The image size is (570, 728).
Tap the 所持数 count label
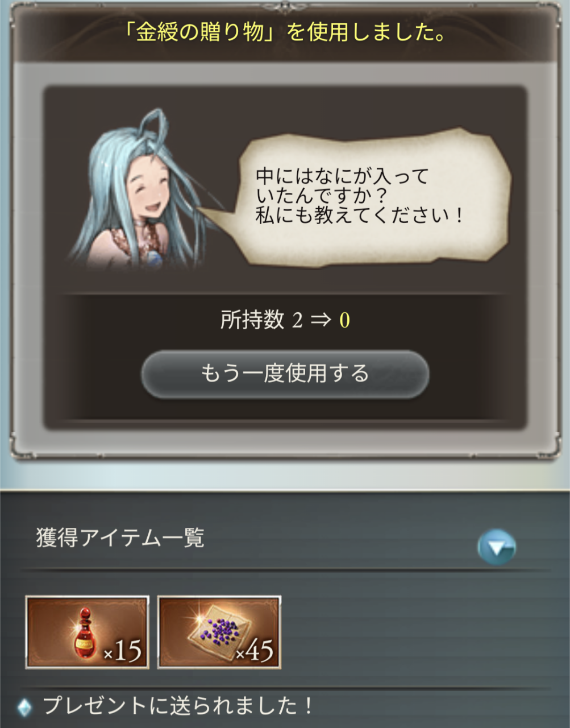point(252,320)
